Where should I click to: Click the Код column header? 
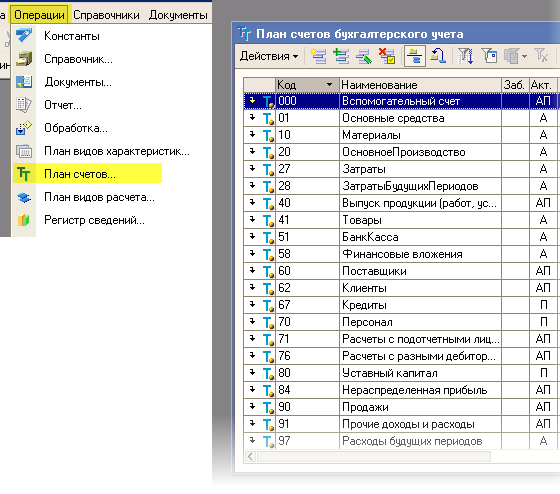coord(307,85)
